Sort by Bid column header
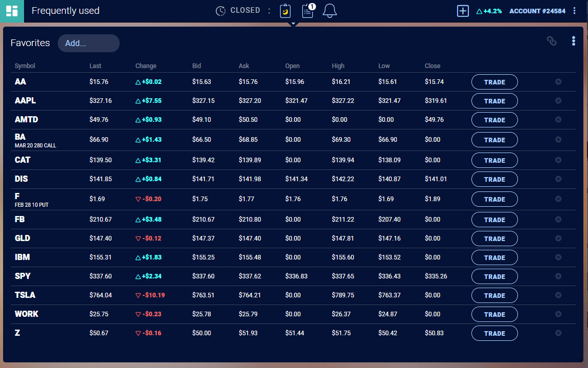 pyautogui.click(x=196, y=66)
